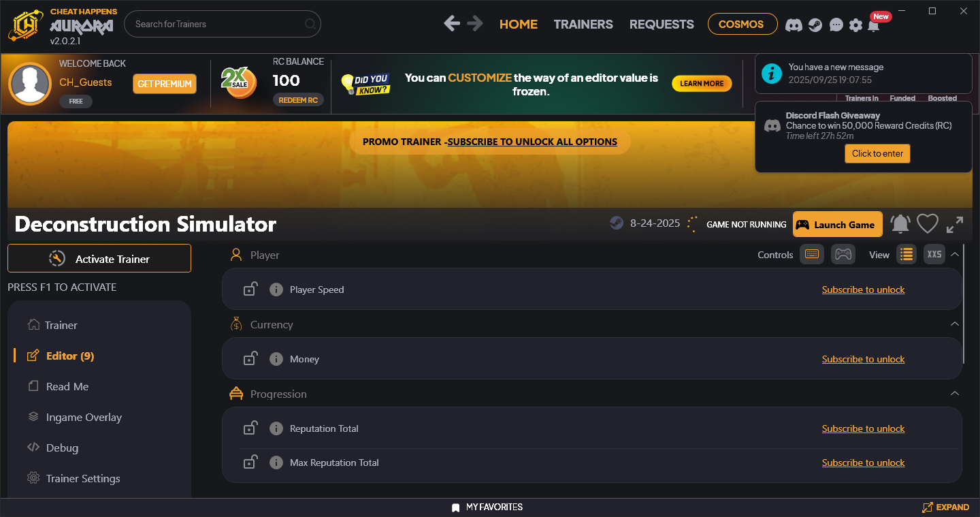This screenshot has width=980, height=517.
Task: Open the Discord icon in top bar
Action: 794,25
